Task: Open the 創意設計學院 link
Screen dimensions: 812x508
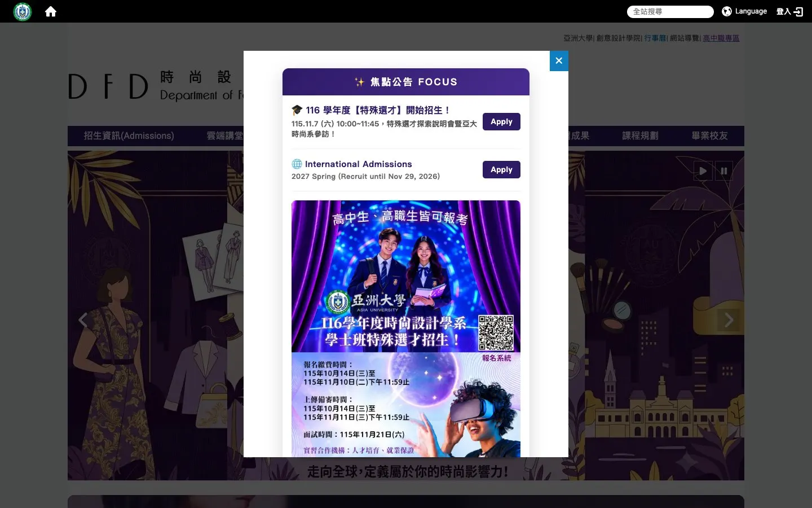Action: click(x=619, y=38)
